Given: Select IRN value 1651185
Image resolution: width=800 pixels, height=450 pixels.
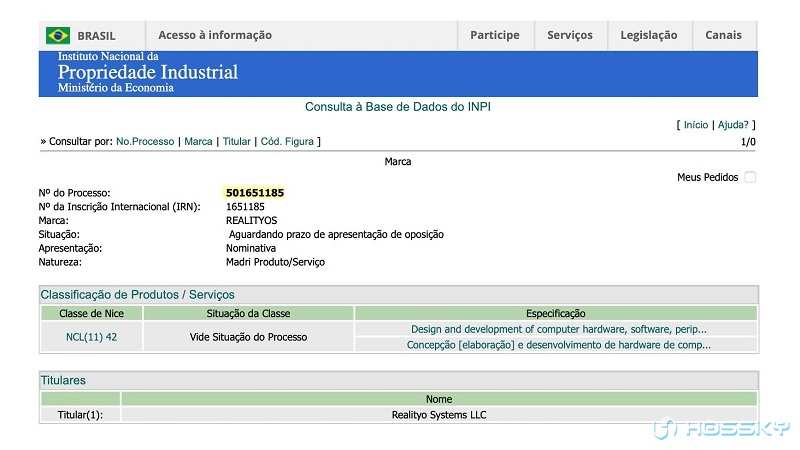Looking at the screenshot, I should click(x=245, y=207).
